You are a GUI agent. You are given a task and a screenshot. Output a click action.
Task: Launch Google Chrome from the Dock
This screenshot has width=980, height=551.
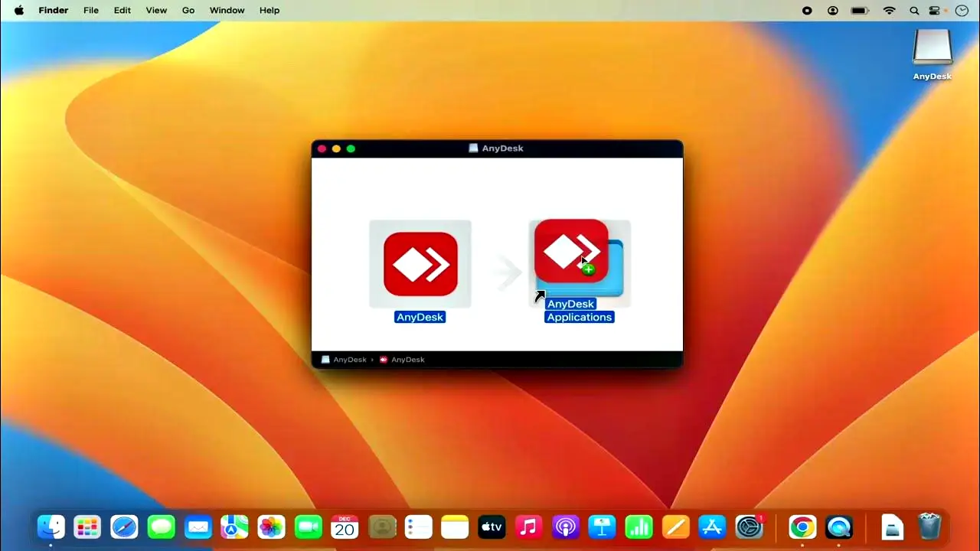[802, 527]
